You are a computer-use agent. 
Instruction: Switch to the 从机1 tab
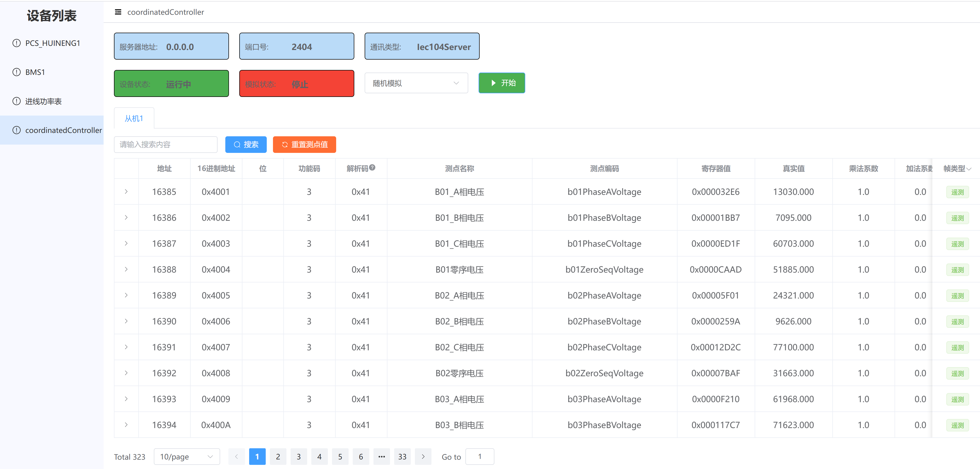click(x=134, y=118)
